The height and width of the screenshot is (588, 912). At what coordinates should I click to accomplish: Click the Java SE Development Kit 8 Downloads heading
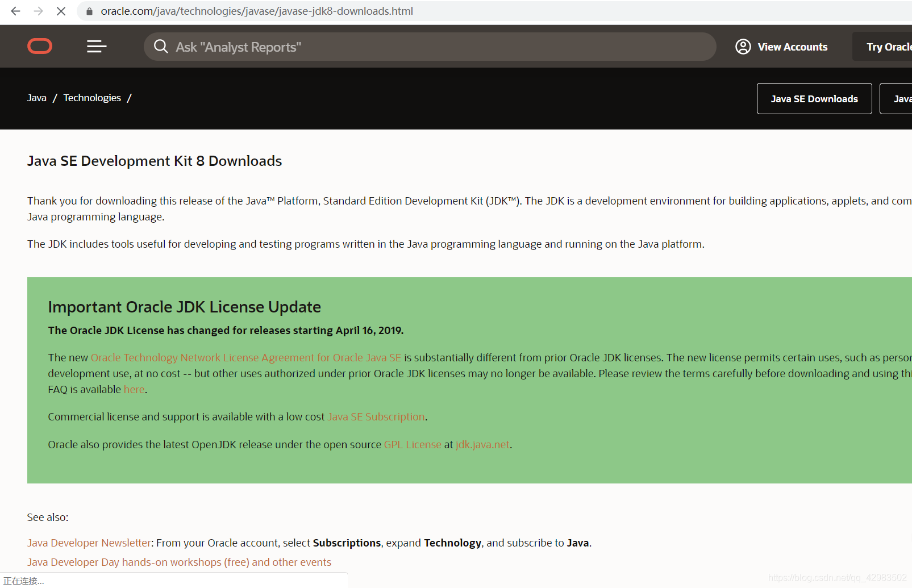[x=155, y=161]
